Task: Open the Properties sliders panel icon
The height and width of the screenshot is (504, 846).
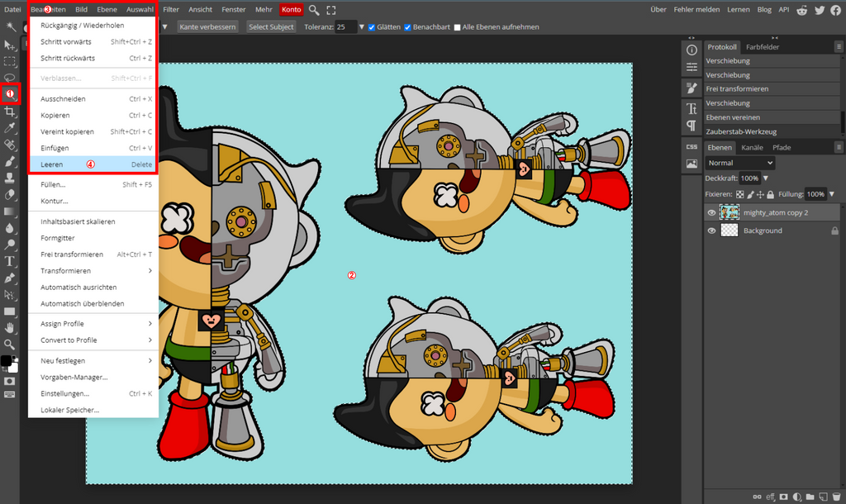Action: pyautogui.click(x=692, y=67)
